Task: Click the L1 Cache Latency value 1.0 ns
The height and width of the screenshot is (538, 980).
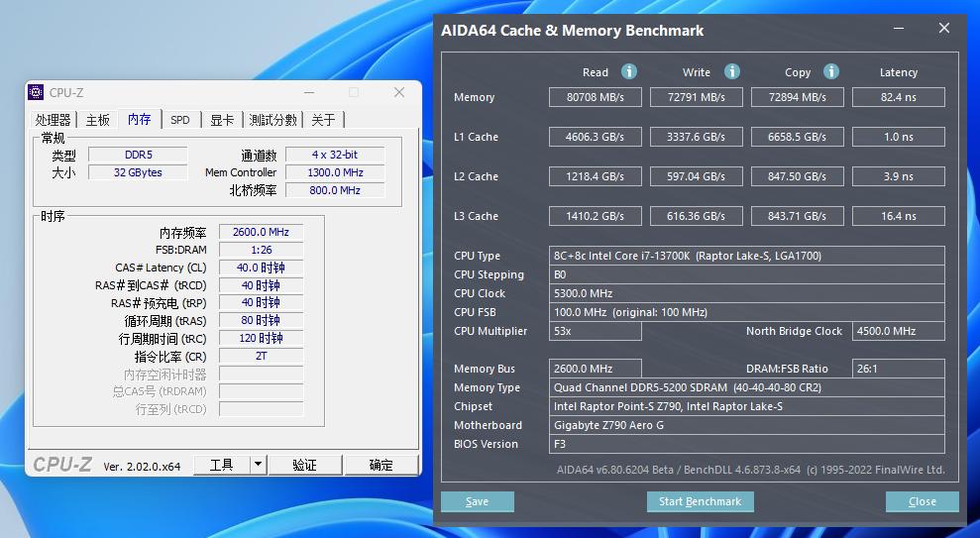Action: pyautogui.click(x=899, y=137)
